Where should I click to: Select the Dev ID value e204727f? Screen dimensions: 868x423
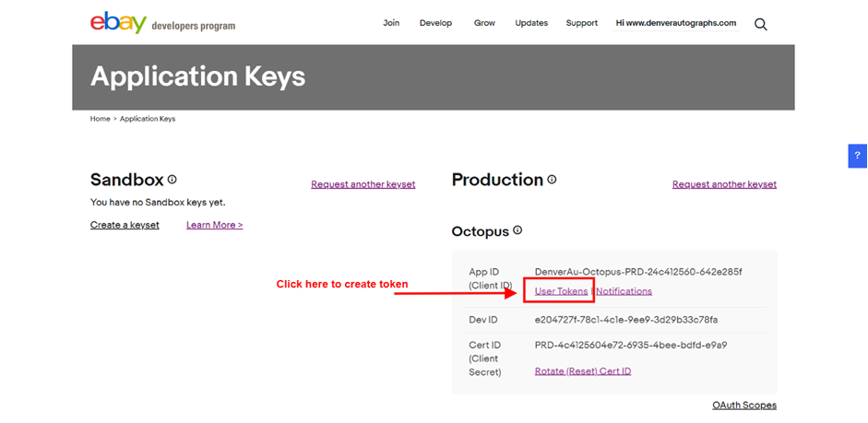click(626, 320)
